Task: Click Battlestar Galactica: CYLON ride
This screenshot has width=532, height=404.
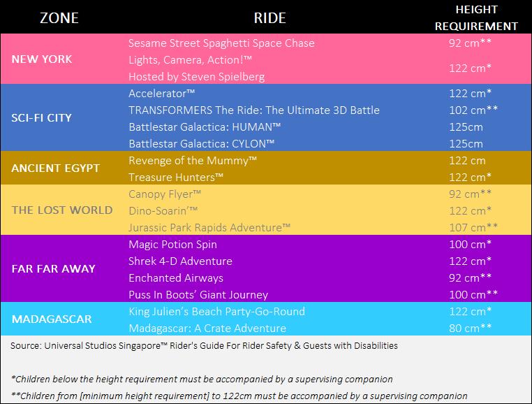Action: 202,144
